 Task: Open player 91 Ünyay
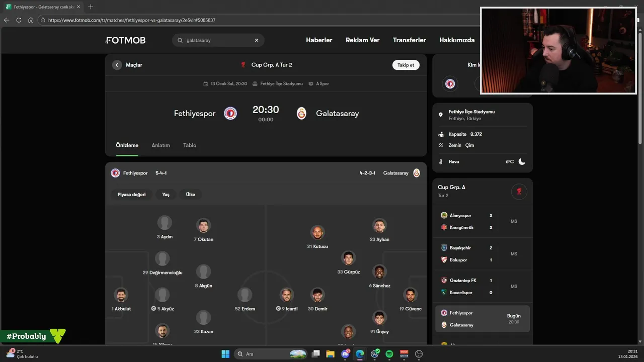379,322
